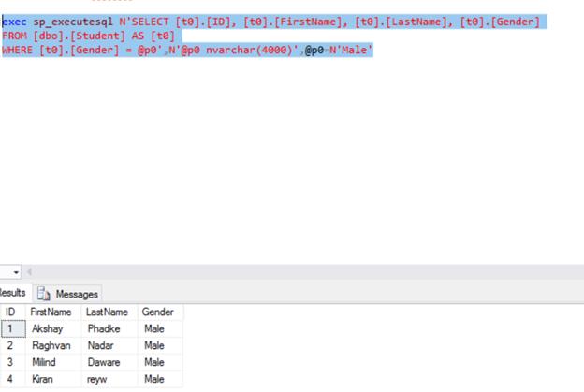This screenshot has height=392, width=584.
Task: Click the LastName column header
Action: [109, 312]
